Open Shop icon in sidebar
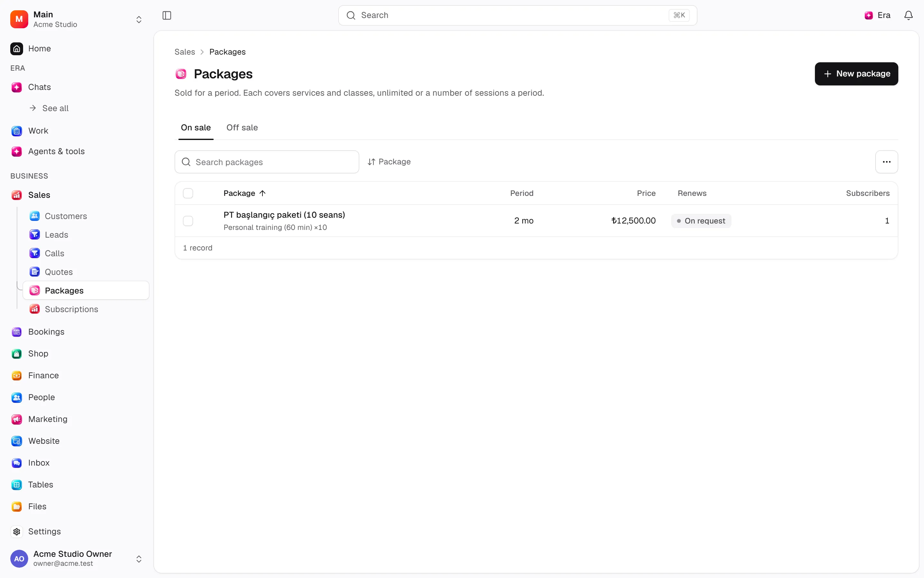The image size is (924, 578). [x=16, y=354]
